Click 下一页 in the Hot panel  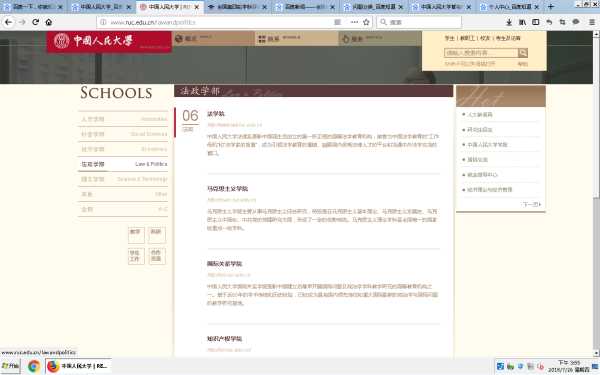tap(532, 204)
